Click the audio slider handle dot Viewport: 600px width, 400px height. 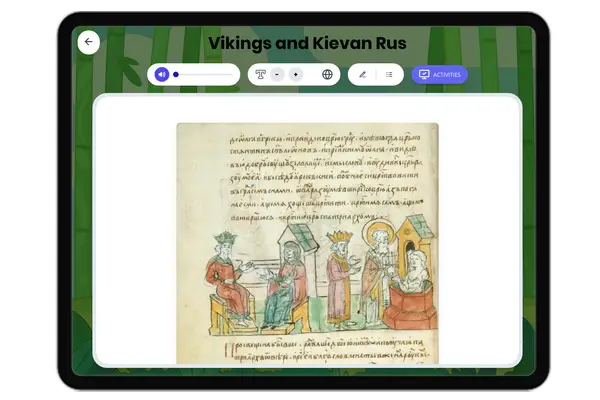pos(176,74)
